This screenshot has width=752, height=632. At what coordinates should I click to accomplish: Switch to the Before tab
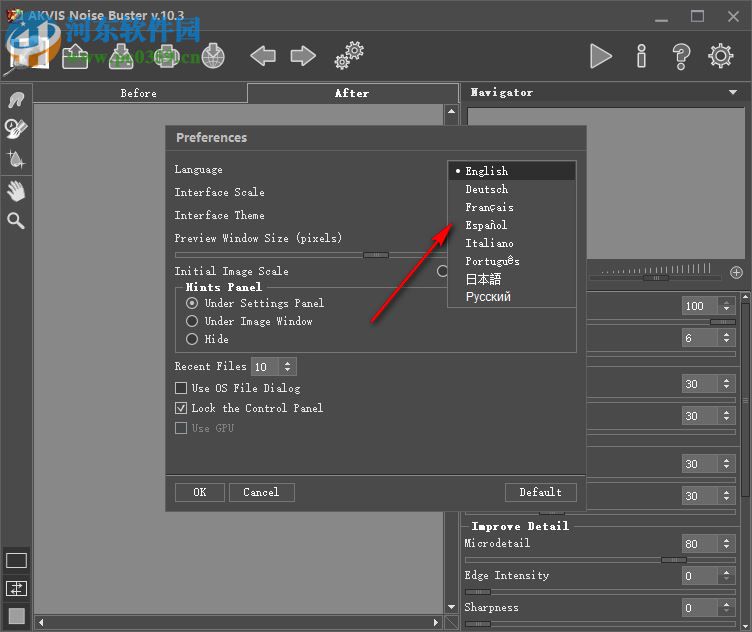(139, 93)
